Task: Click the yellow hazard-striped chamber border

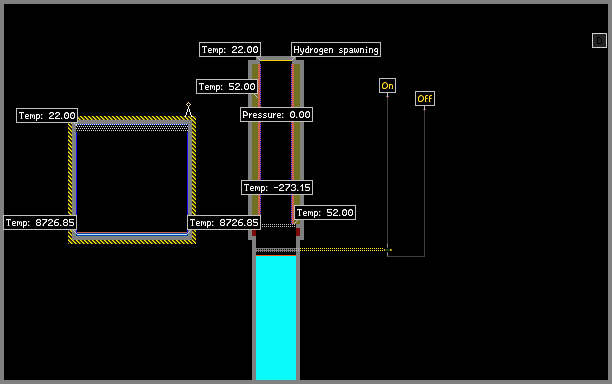Action: [x=132, y=118]
